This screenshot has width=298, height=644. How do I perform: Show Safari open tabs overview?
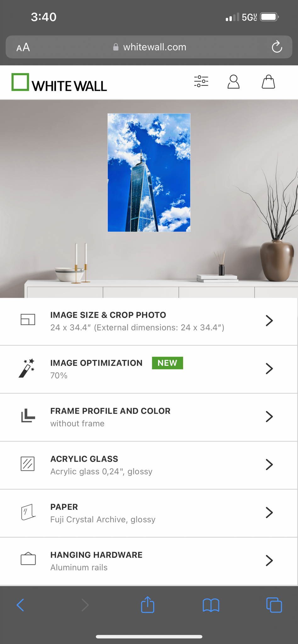pos(274,605)
